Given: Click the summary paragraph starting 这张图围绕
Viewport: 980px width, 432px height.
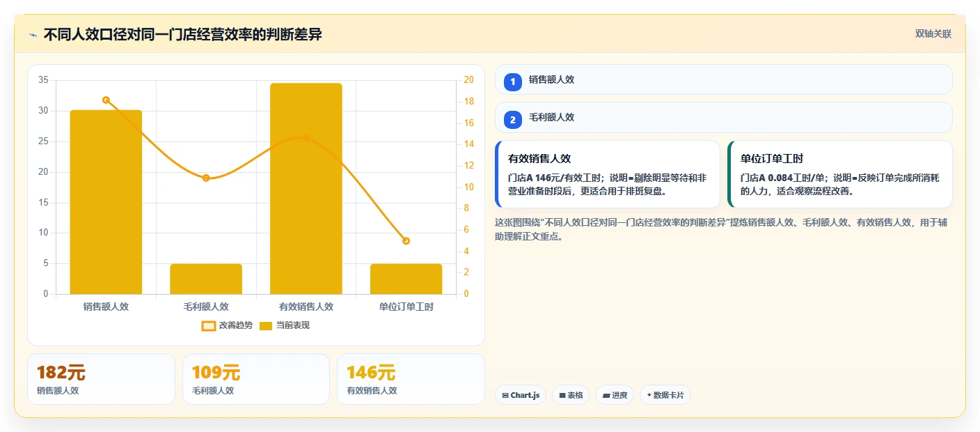Looking at the screenshot, I should click(x=721, y=229).
